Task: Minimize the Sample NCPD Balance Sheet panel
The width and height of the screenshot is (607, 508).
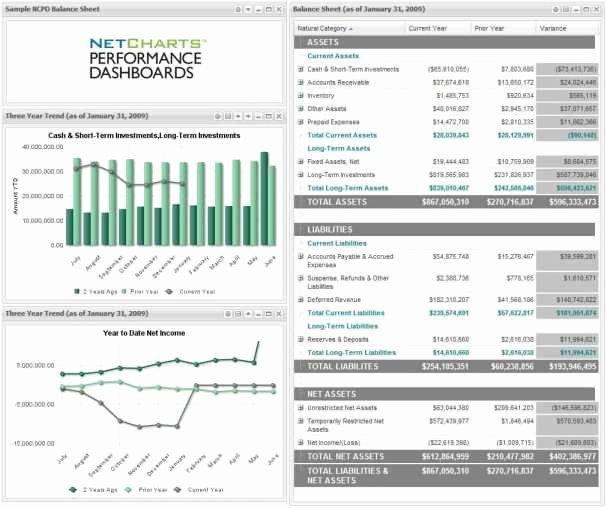Action: 258,9
